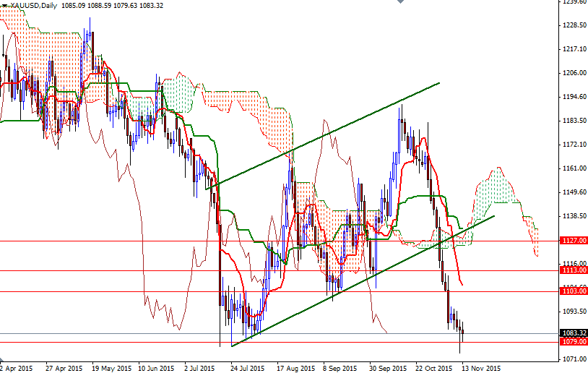Click the 19 May 2015 date label

click(x=111, y=368)
